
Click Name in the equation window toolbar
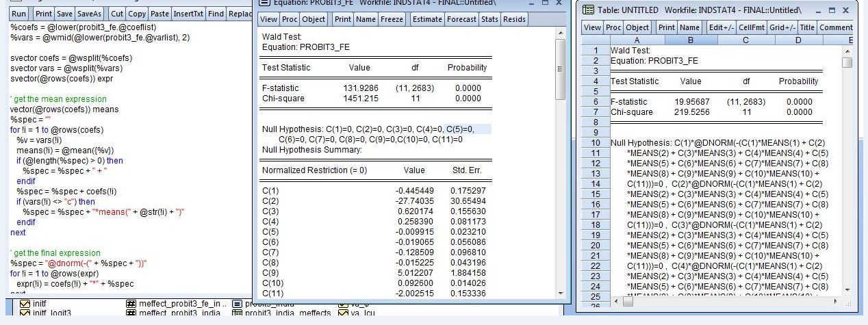click(x=366, y=19)
